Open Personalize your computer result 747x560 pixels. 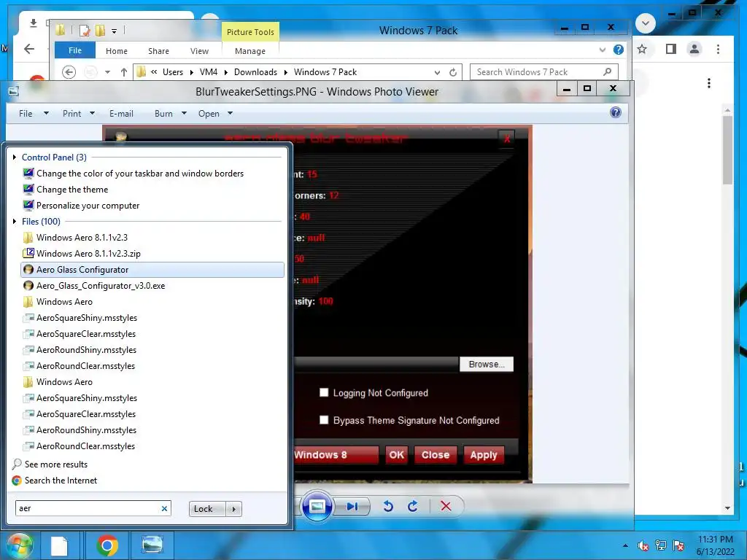[81, 206]
